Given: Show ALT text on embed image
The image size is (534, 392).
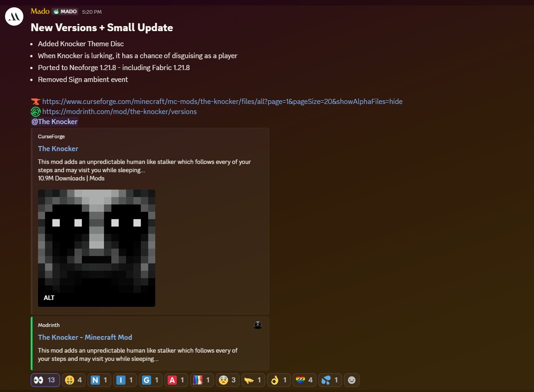Looking at the screenshot, I should (x=49, y=298).
